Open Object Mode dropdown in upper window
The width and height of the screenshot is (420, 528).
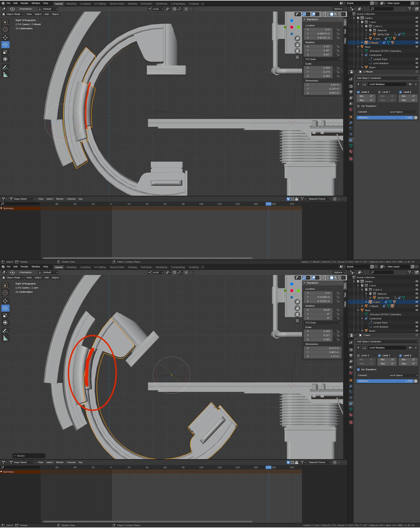point(13,14)
